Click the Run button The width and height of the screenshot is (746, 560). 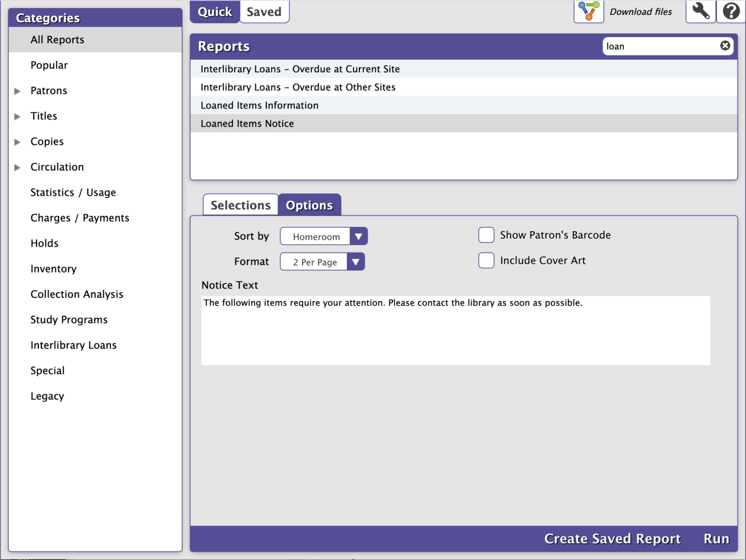pyautogui.click(x=716, y=539)
